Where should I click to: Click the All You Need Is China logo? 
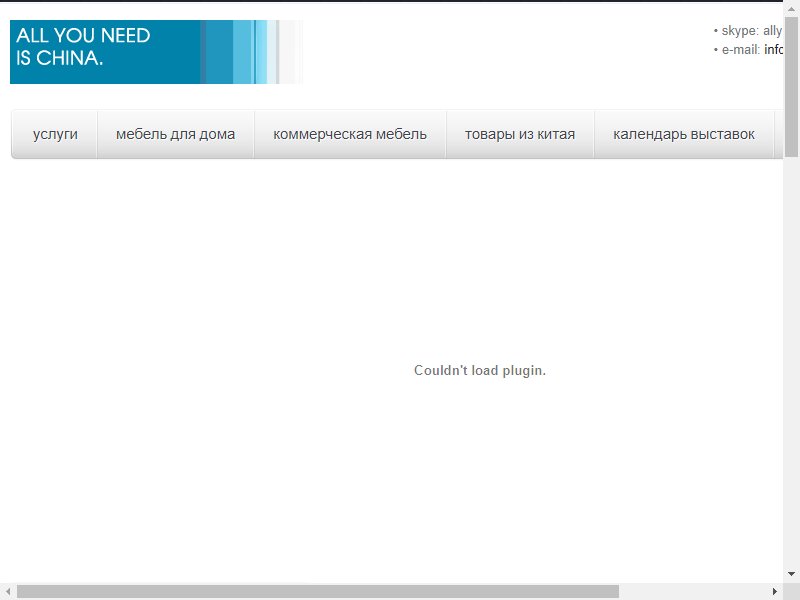tap(156, 52)
